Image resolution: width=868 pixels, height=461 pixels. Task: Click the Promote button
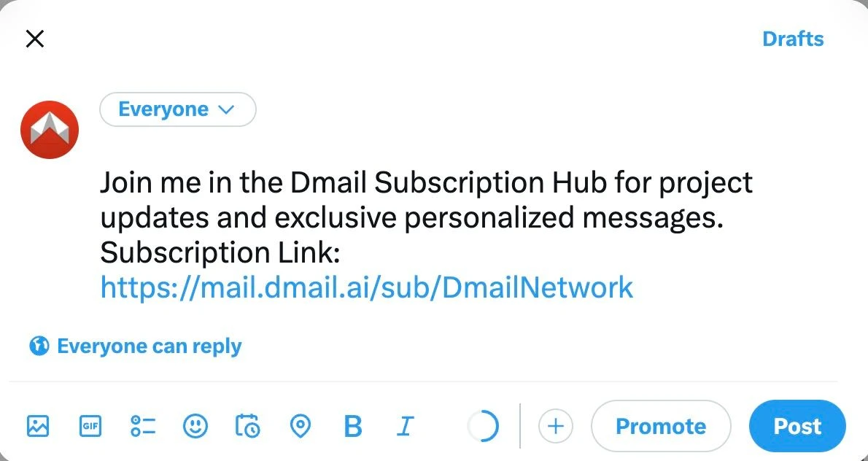[x=660, y=426]
